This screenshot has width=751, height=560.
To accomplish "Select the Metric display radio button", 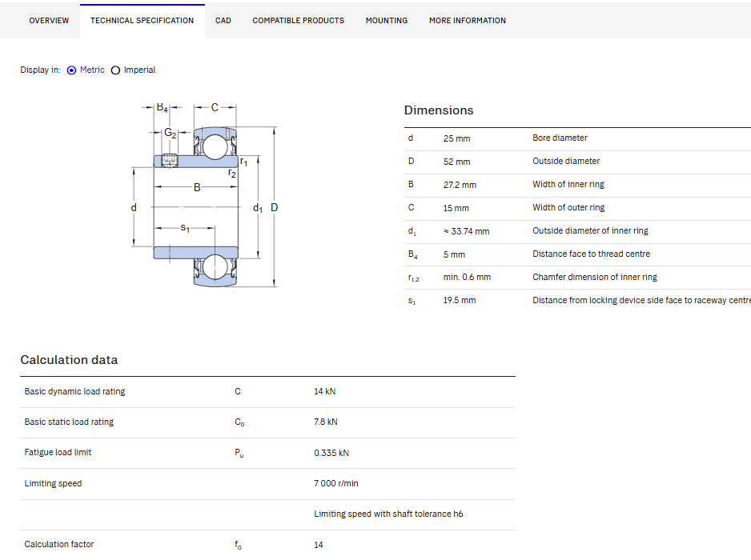I will click(x=71, y=70).
